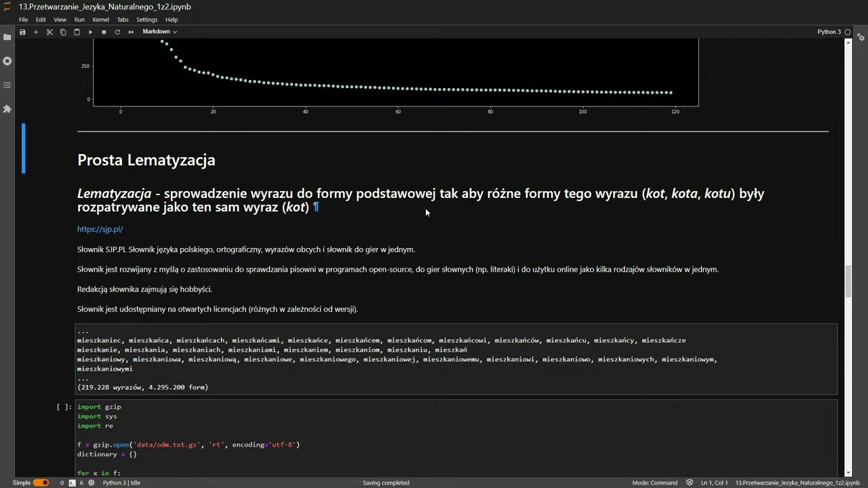
Task: Open the Kernel menu
Action: click(100, 20)
